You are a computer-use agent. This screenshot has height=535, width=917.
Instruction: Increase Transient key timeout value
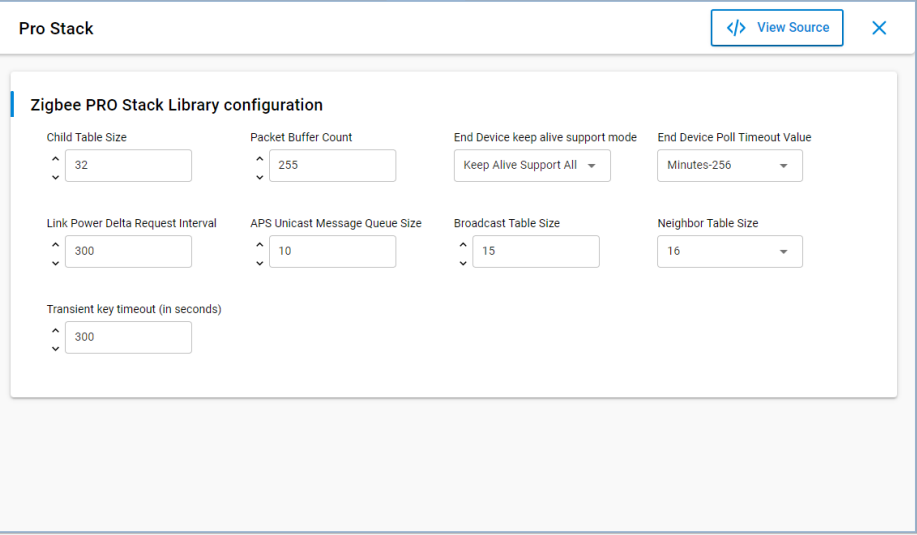(55, 330)
